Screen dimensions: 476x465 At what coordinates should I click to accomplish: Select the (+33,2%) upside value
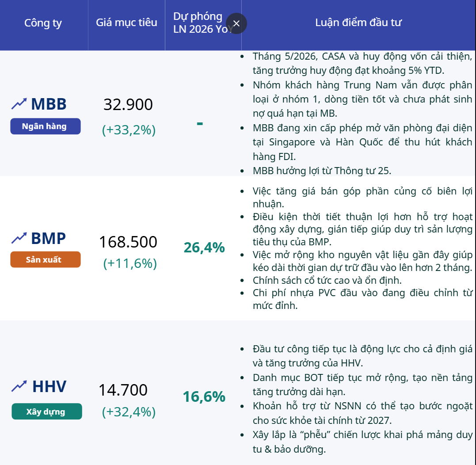pos(129,130)
